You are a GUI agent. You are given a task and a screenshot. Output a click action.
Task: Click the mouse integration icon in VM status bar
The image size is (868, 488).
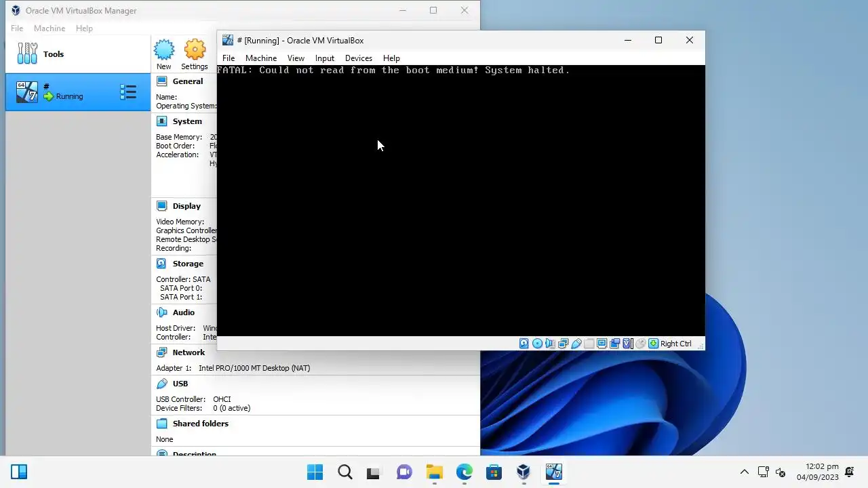pos(640,344)
